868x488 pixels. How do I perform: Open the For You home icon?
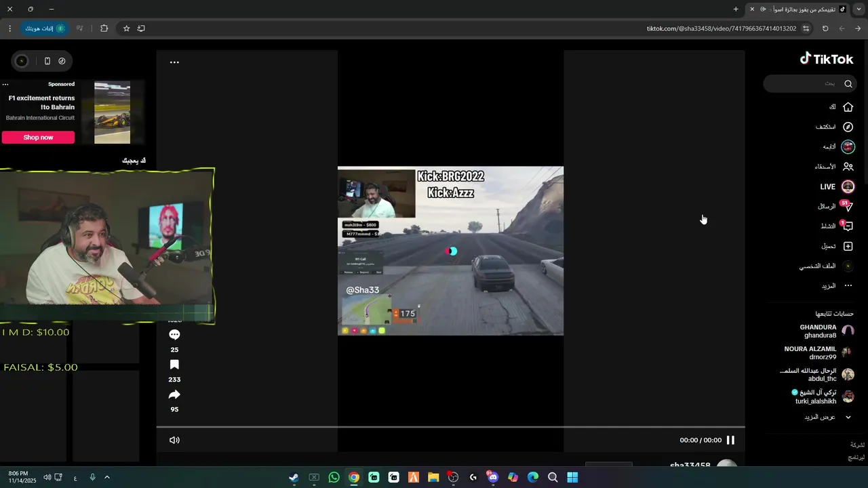point(848,107)
